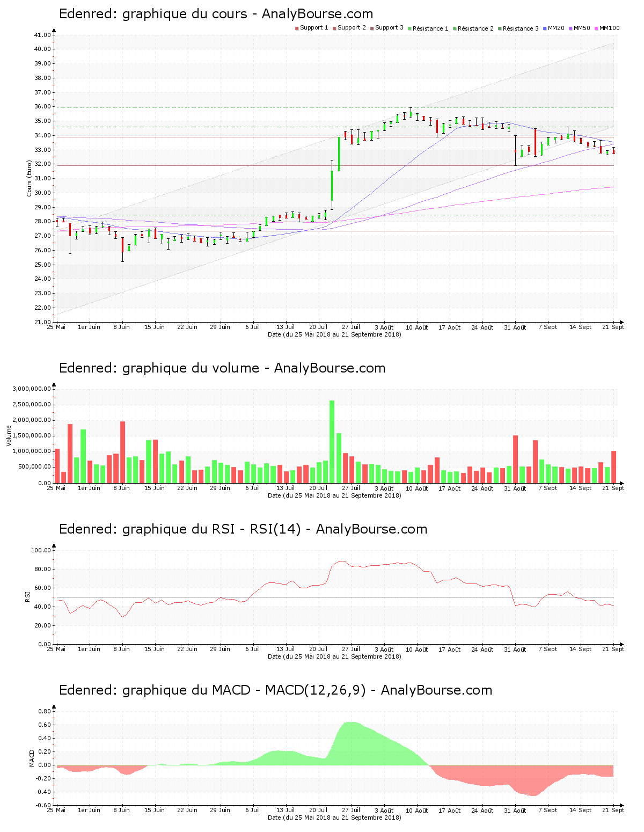This screenshot has width=644, height=832.
Task: Click '10 Août' on the price chart axis
Action: click(x=416, y=327)
